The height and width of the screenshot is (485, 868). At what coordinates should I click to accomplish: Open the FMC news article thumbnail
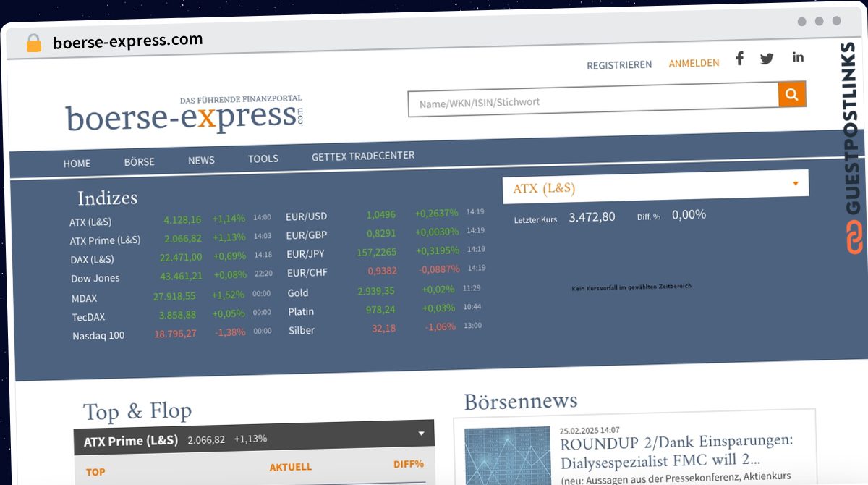tap(507, 457)
